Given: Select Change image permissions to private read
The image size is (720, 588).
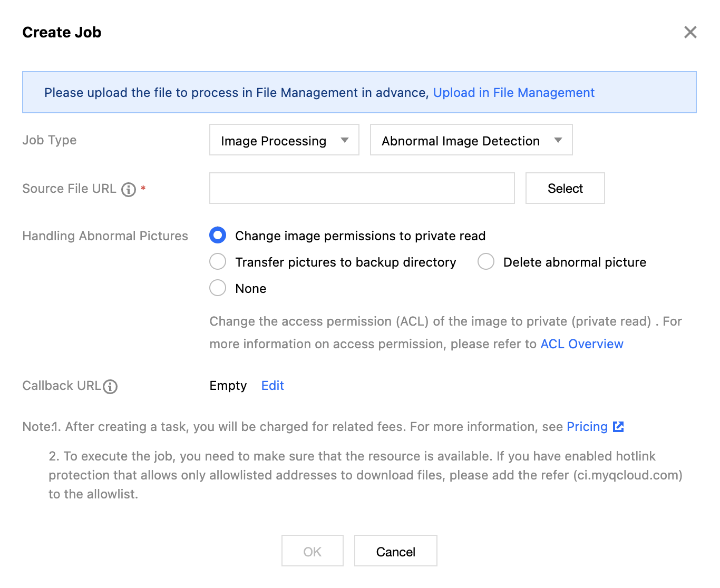Looking at the screenshot, I should (x=218, y=236).
